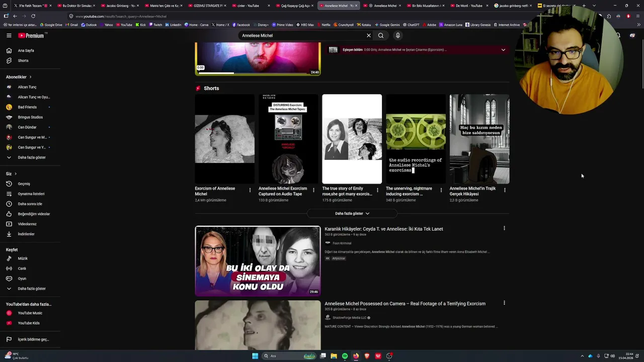
Task: Open ChatGPT bookmark
Action: [x=411, y=25]
